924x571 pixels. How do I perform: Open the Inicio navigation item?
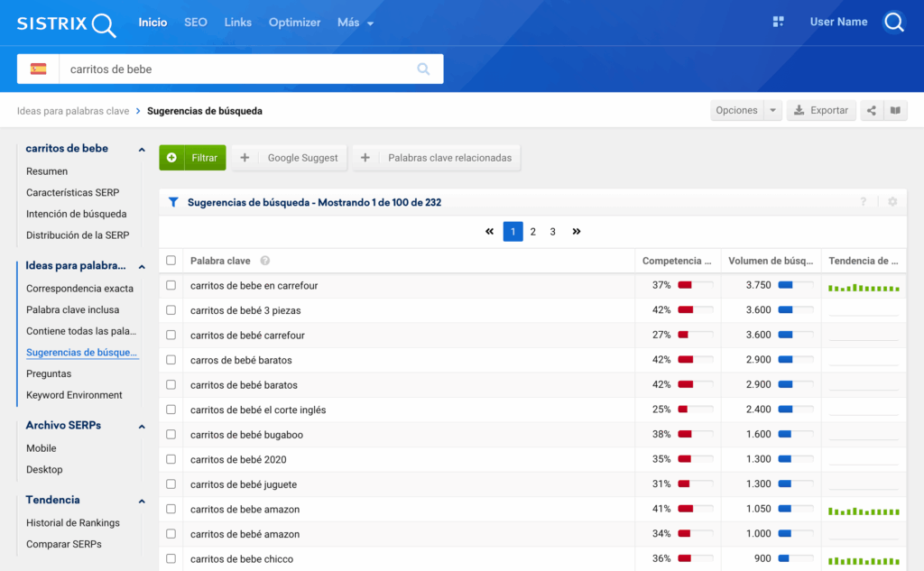click(x=152, y=23)
